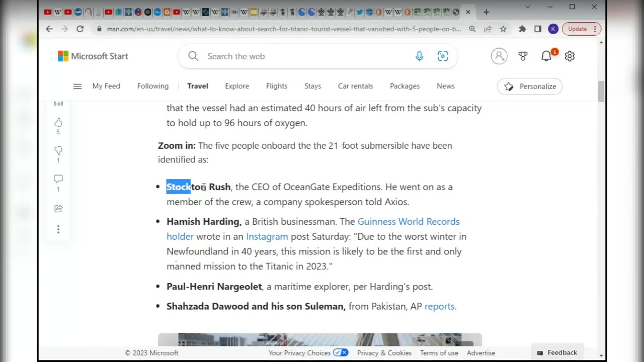The width and height of the screenshot is (644, 362).
Task: Go back to the previous page
Action: [x=49, y=29]
